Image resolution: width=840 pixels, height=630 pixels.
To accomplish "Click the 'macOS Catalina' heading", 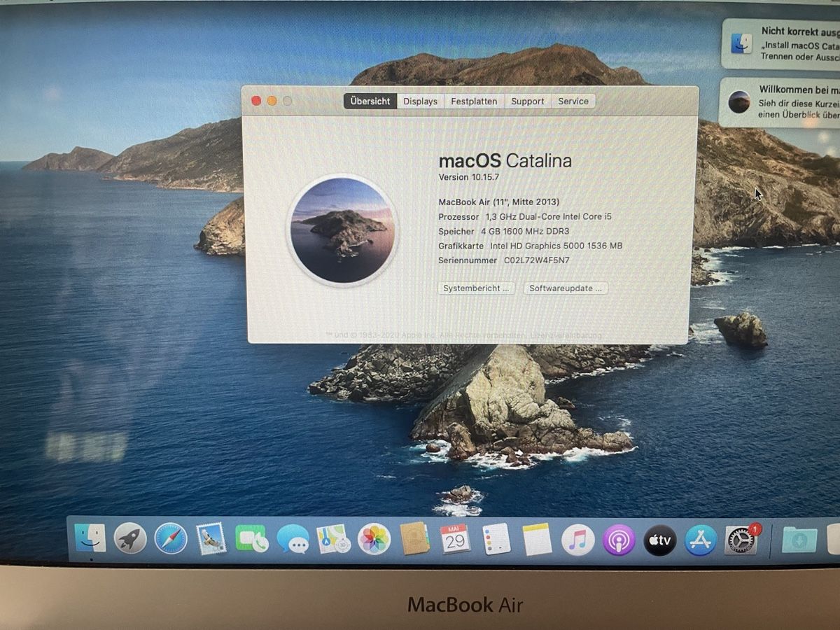I will click(505, 161).
